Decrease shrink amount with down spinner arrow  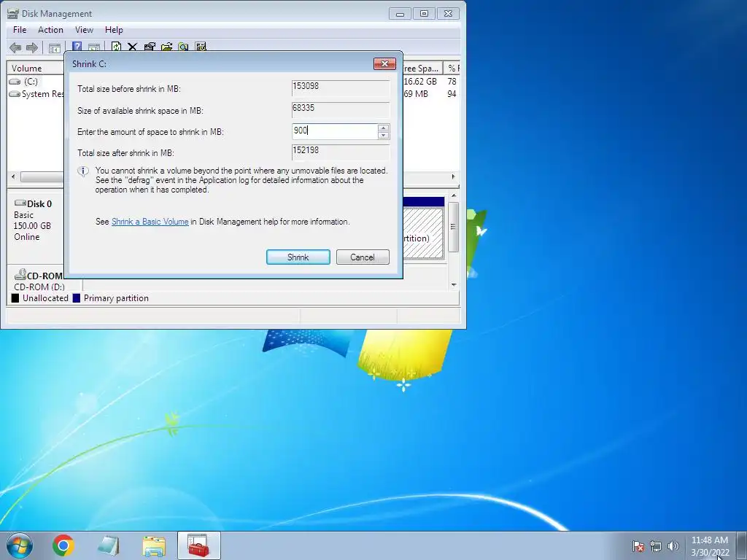(x=383, y=135)
